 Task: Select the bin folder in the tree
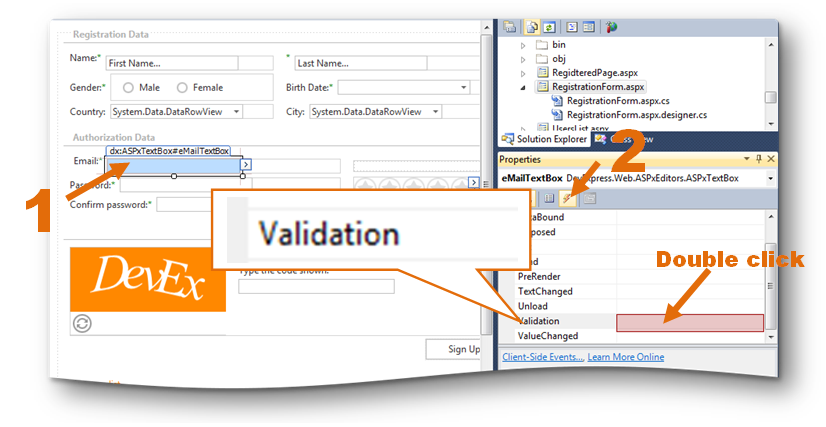559,45
